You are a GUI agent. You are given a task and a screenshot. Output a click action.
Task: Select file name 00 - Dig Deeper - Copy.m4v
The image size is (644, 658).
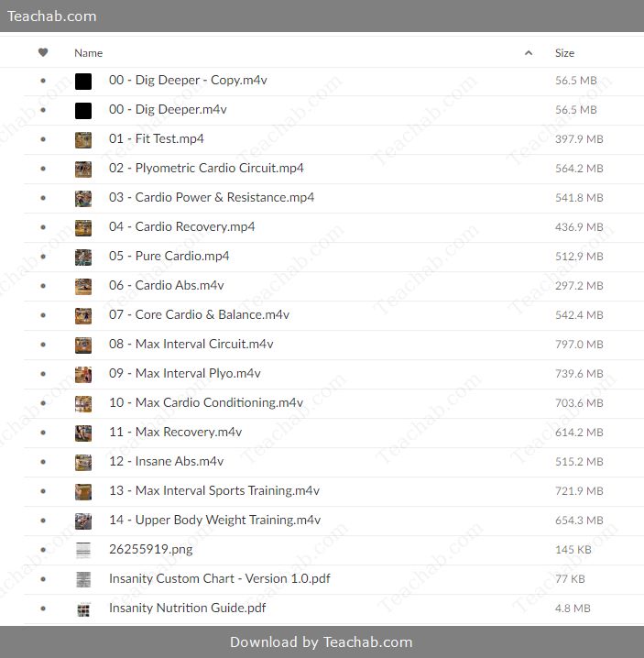(x=188, y=80)
